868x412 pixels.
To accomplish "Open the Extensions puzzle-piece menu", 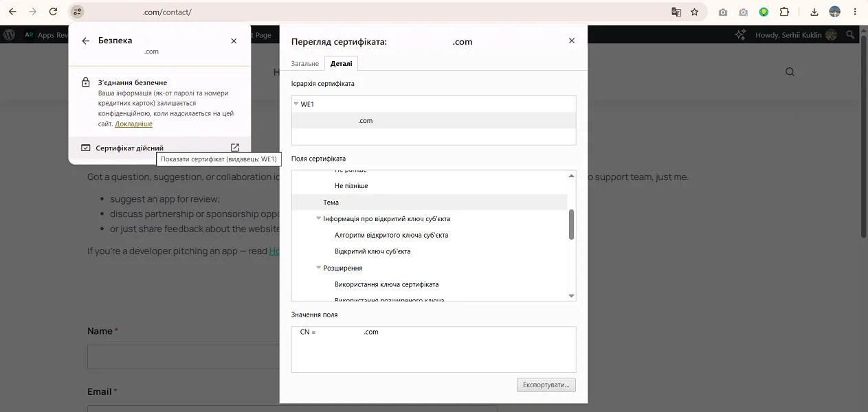I will pos(784,12).
